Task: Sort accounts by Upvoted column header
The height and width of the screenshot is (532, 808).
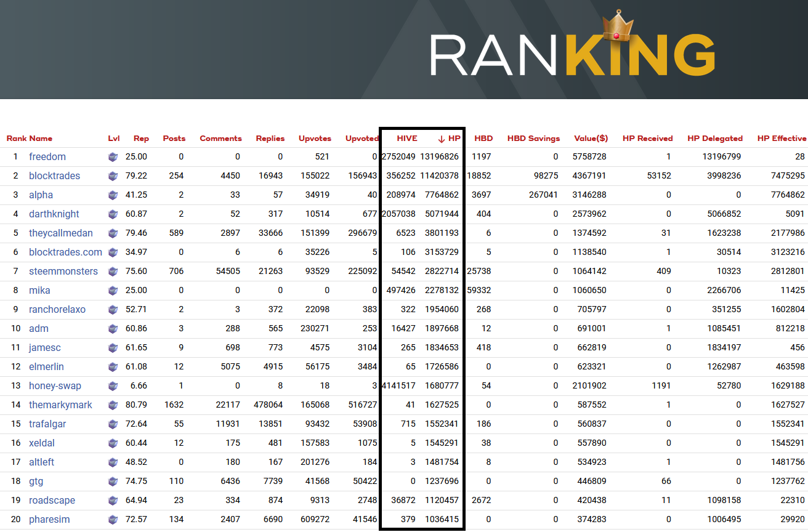Action: coord(362,139)
